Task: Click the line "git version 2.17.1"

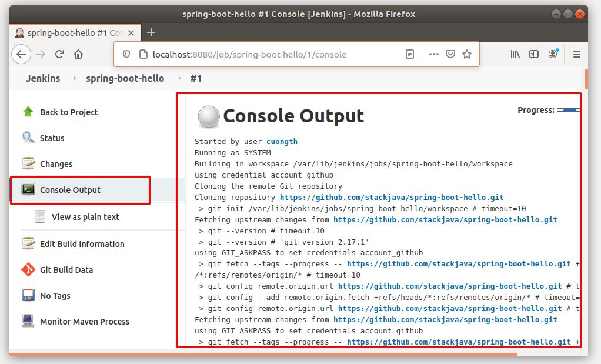Action: tap(283, 242)
